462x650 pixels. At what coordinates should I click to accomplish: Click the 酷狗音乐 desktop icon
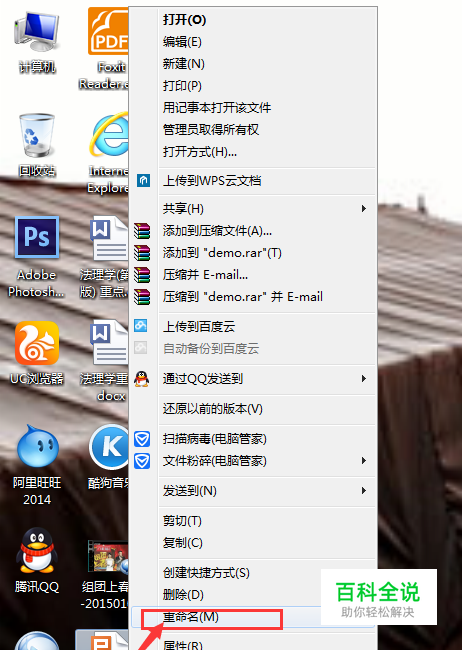[109, 446]
